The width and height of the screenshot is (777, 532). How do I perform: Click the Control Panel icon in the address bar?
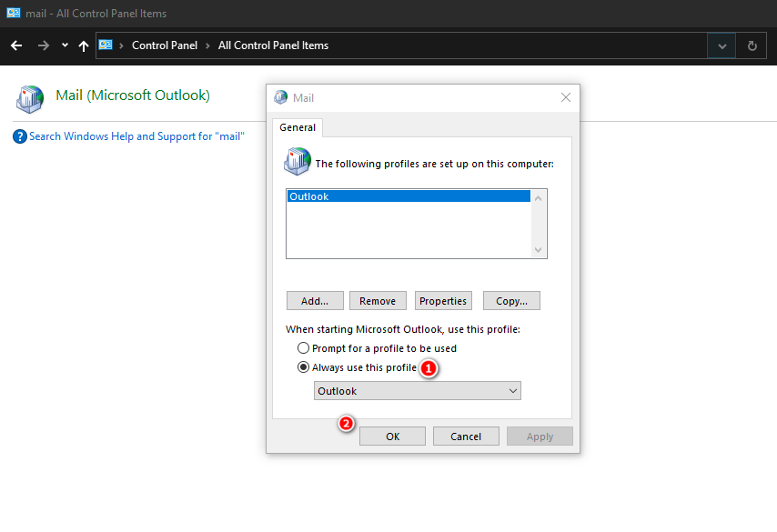[x=106, y=44]
